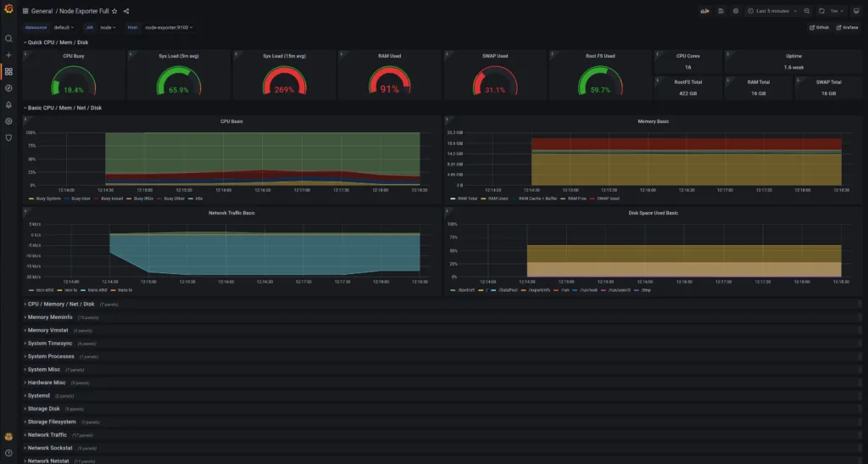Expand the Memory Meminfo row

(x=50, y=317)
